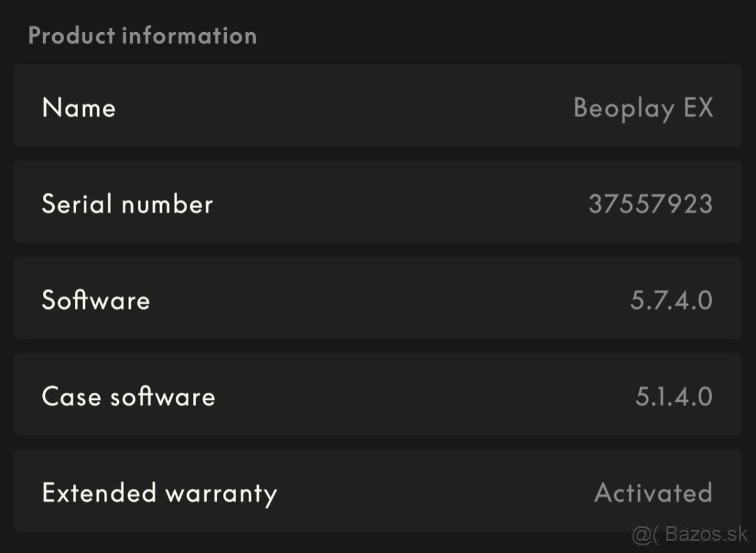
Task: Click the Activated warranty status
Action: [x=653, y=492]
